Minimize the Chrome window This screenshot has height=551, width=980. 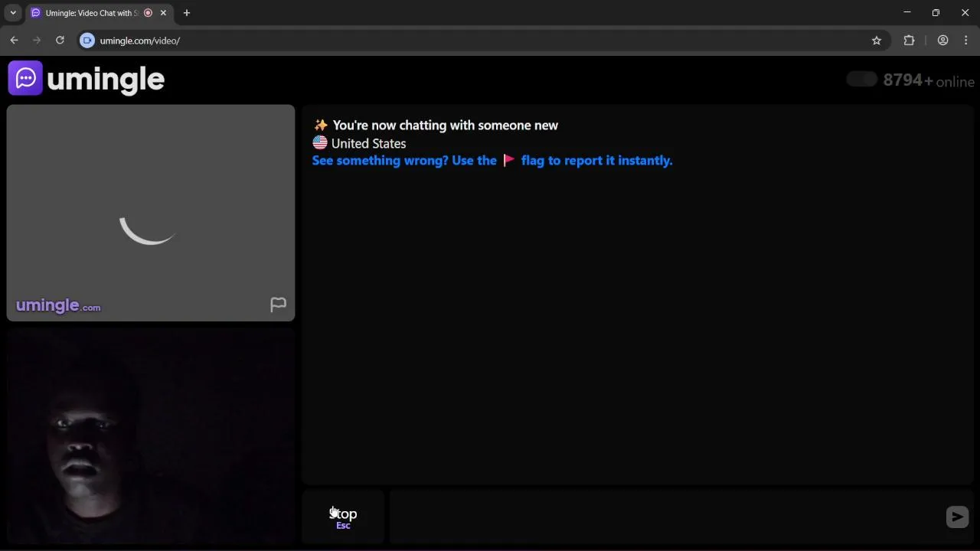(x=907, y=12)
